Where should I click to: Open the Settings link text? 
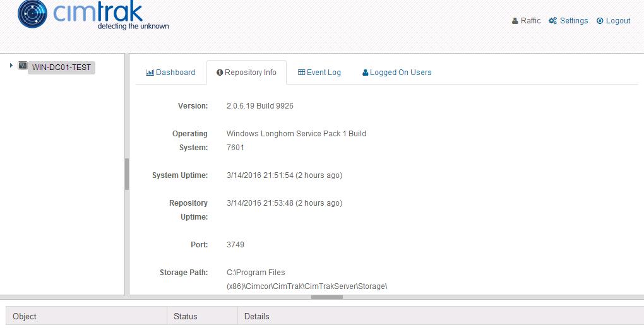(x=573, y=21)
